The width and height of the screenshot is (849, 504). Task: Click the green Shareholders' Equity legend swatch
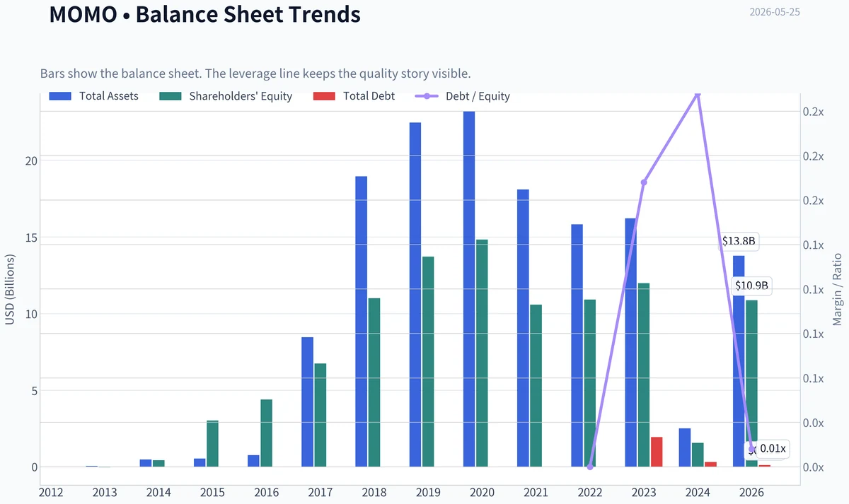pyautogui.click(x=170, y=96)
